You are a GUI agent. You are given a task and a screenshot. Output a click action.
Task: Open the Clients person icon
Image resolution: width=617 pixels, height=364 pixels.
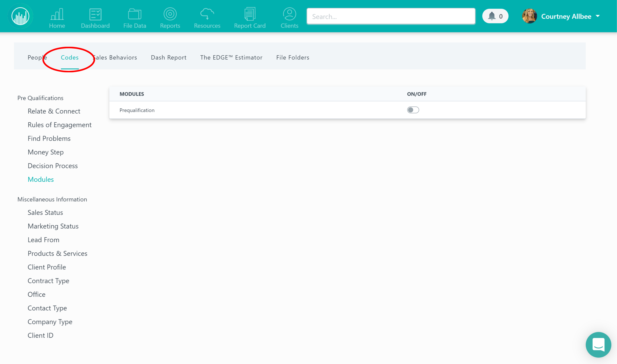(289, 14)
